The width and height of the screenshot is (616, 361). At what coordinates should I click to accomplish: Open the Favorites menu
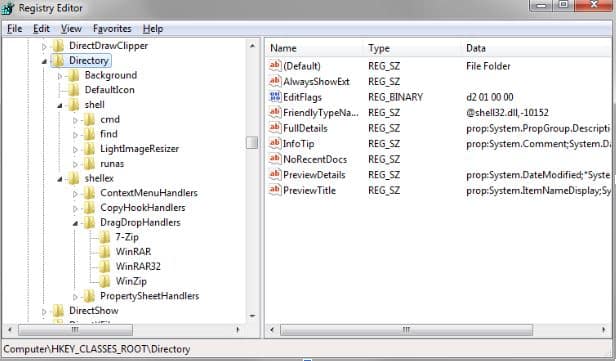(112, 29)
